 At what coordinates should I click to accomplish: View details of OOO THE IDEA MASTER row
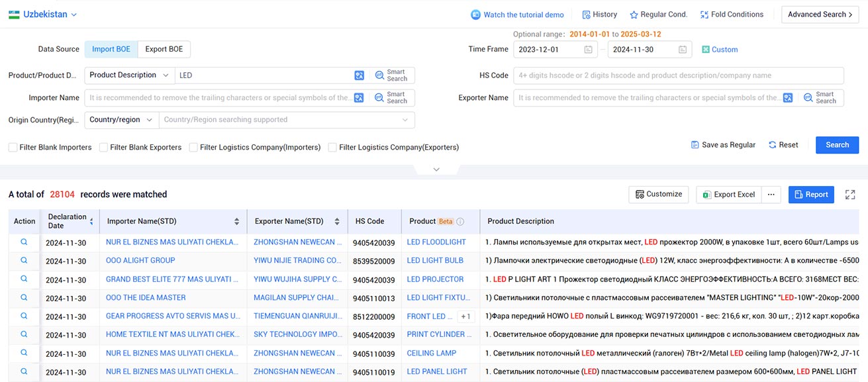tap(24, 297)
